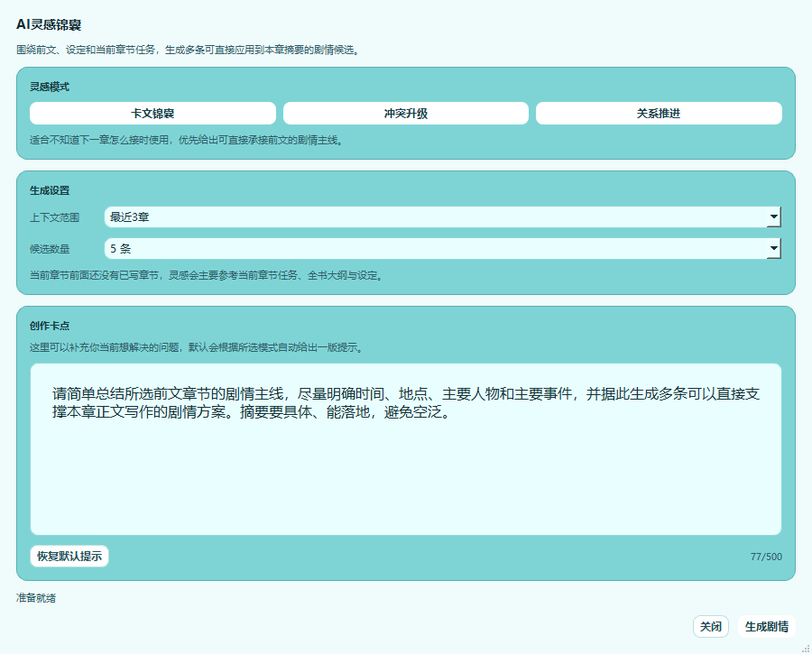
Task: Click the 灵感模式 section heading
Action: [x=50, y=87]
